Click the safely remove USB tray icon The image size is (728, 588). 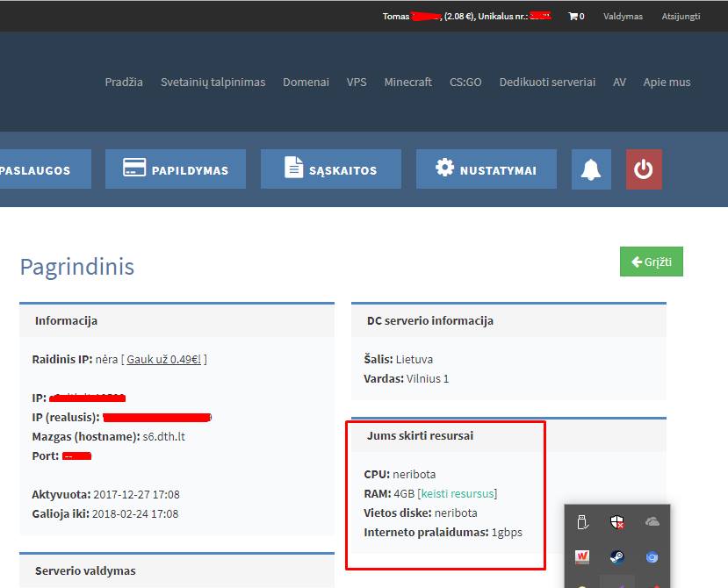582,523
